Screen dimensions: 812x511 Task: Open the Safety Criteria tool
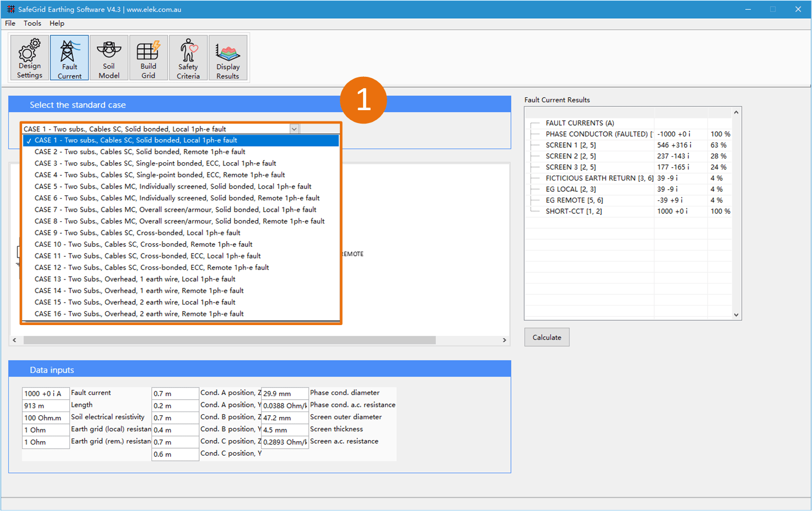(187, 57)
